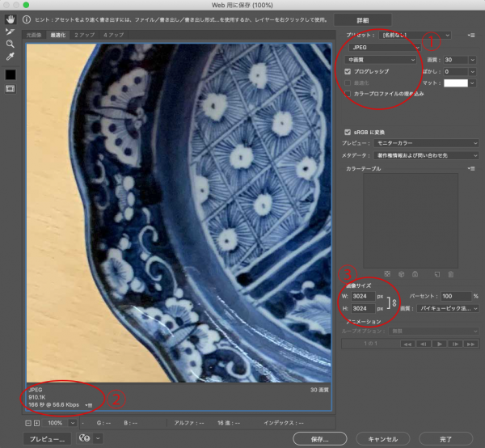Click the zoom out minus icon
Viewport: 485px width, 448px height.
[27, 422]
